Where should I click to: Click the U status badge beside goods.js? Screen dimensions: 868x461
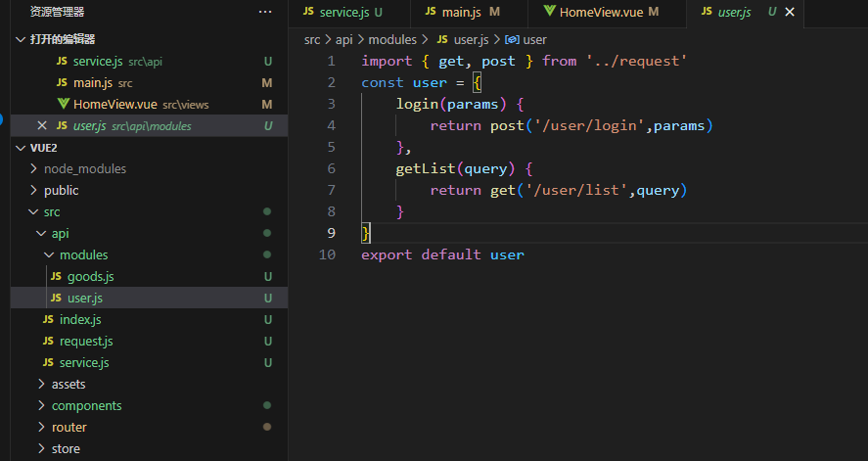[x=268, y=276]
